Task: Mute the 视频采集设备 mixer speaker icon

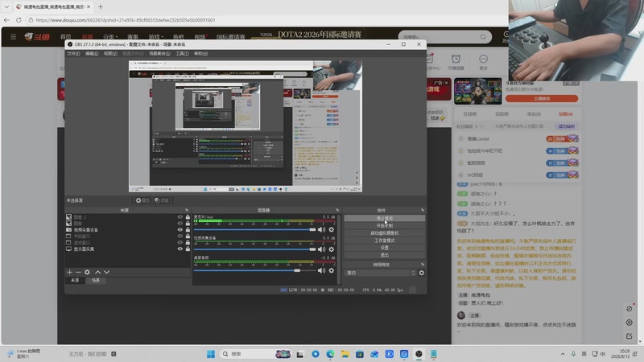Action: click(321, 249)
